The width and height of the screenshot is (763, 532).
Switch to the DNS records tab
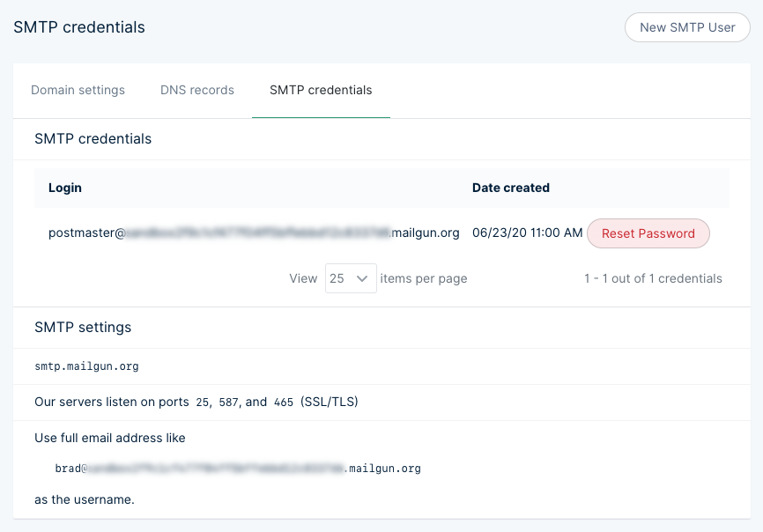click(196, 90)
